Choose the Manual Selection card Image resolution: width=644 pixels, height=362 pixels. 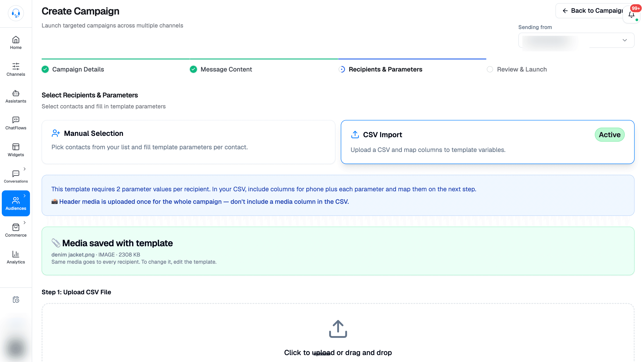click(188, 142)
